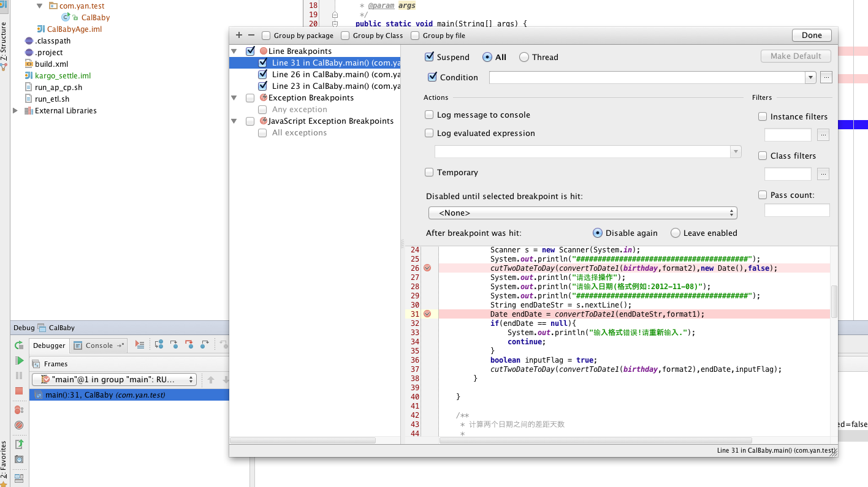Switch to the Console tab
The width and height of the screenshot is (868, 487).
tap(98, 345)
